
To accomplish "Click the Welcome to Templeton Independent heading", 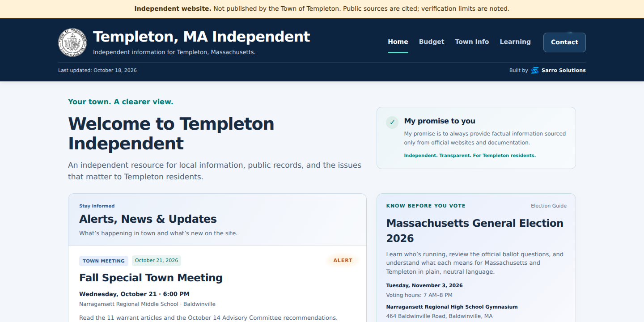I will click(171, 133).
